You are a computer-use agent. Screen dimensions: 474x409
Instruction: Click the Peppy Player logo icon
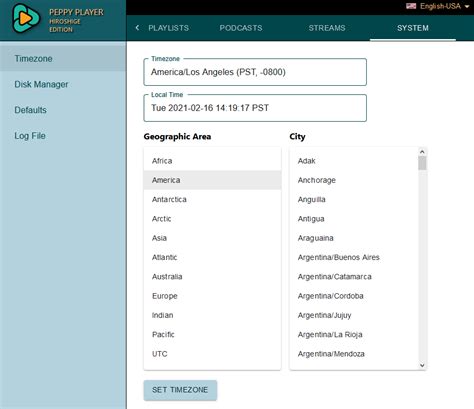pyautogui.click(x=26, y=18)
